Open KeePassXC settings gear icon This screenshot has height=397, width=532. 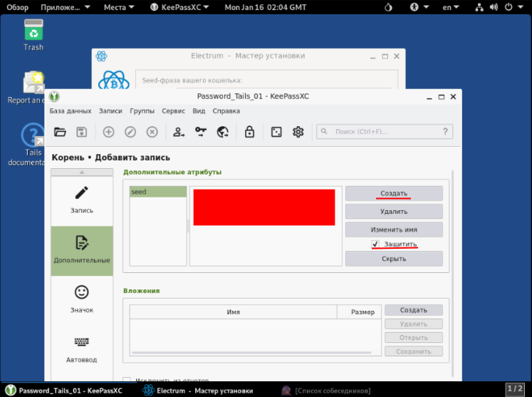pyautogui.click(x=298, y=132)
